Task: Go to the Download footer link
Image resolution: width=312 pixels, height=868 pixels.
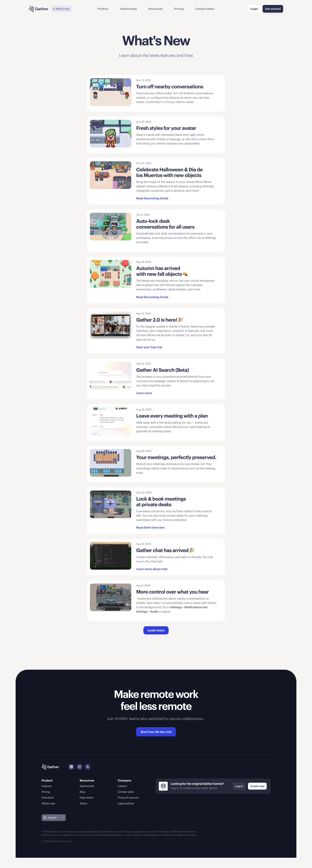Action: tap(47, 798)
